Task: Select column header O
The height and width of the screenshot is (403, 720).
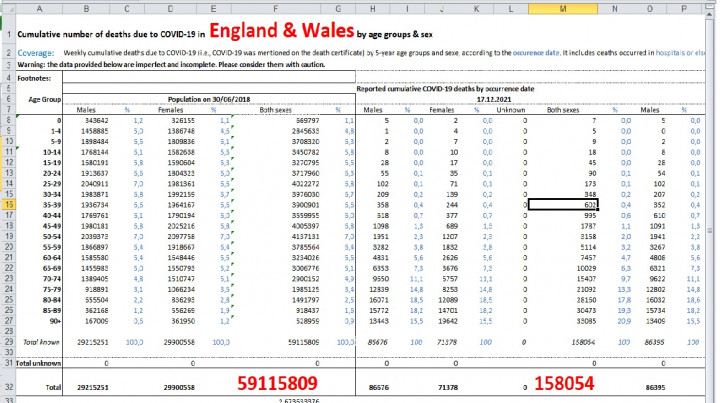Action: [649, 9]
